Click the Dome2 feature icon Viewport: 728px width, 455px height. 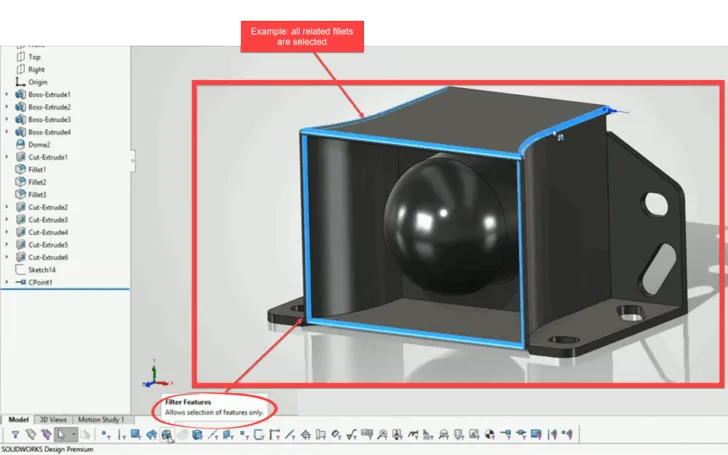[x=21, y=144]
